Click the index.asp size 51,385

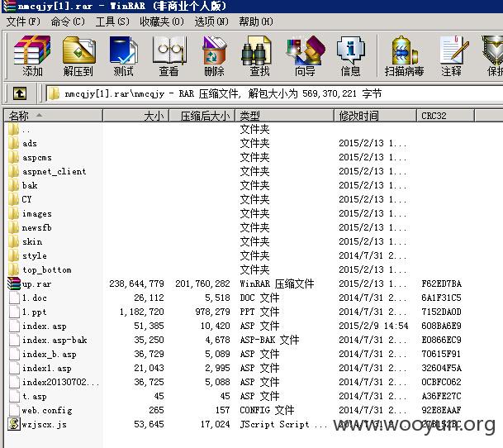(149, 326)
